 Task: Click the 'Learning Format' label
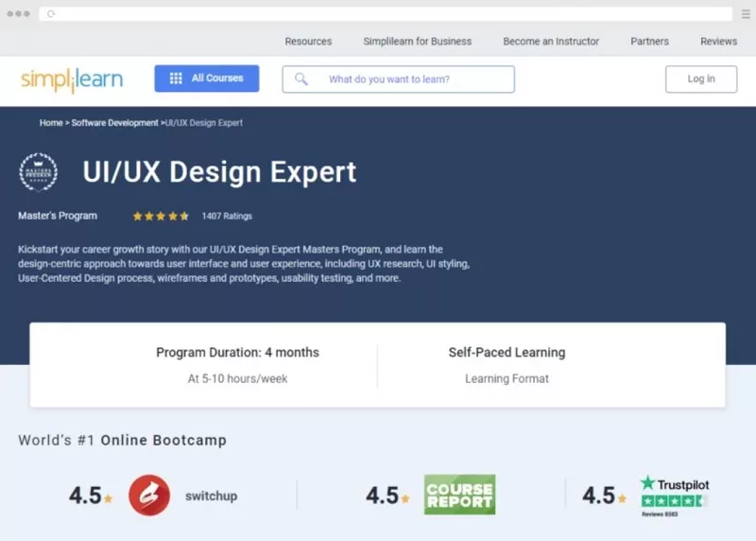(507, 379)
